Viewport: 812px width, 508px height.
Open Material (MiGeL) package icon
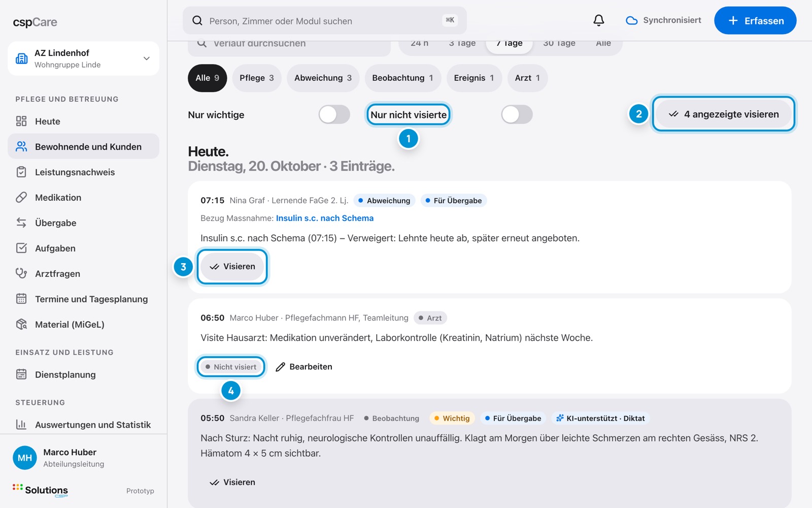pos(21,325)
